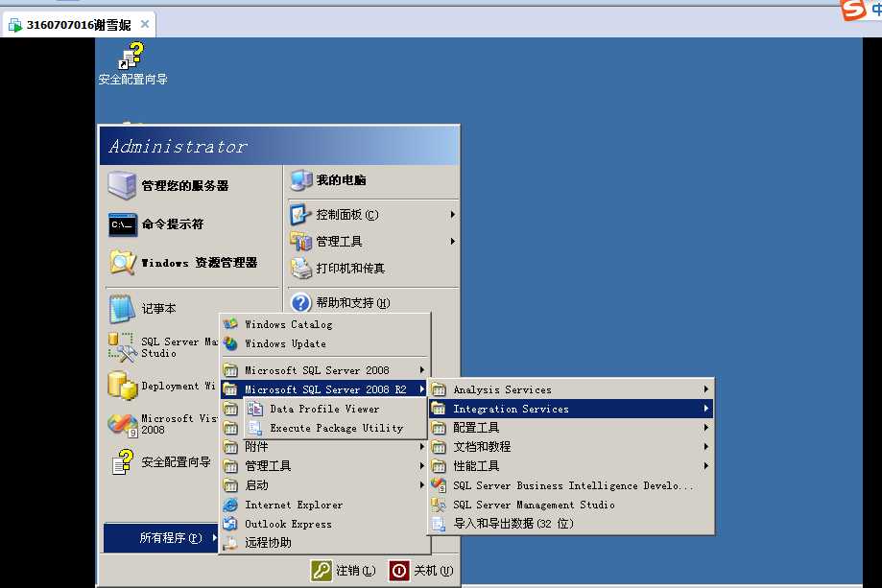Viewport: 882px width, 588px height.
Task: Choose the Analysis Services menu entry
Action: tap(571, 389)
